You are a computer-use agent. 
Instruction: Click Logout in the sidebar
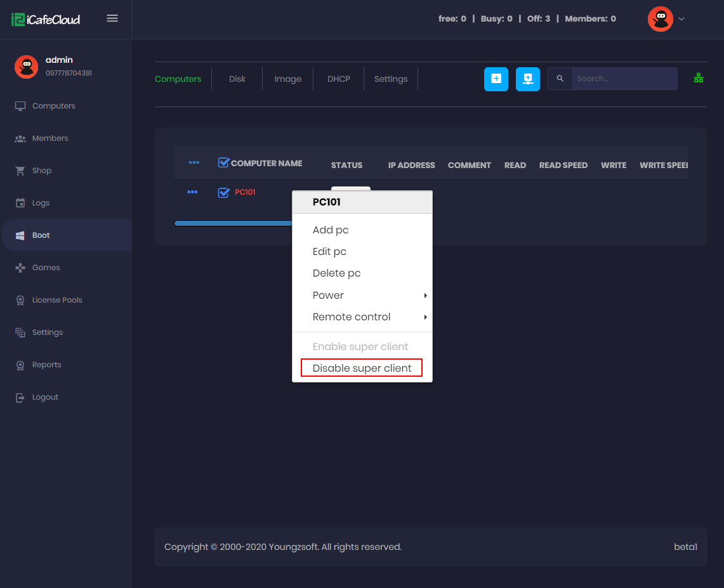pos(45,397)
